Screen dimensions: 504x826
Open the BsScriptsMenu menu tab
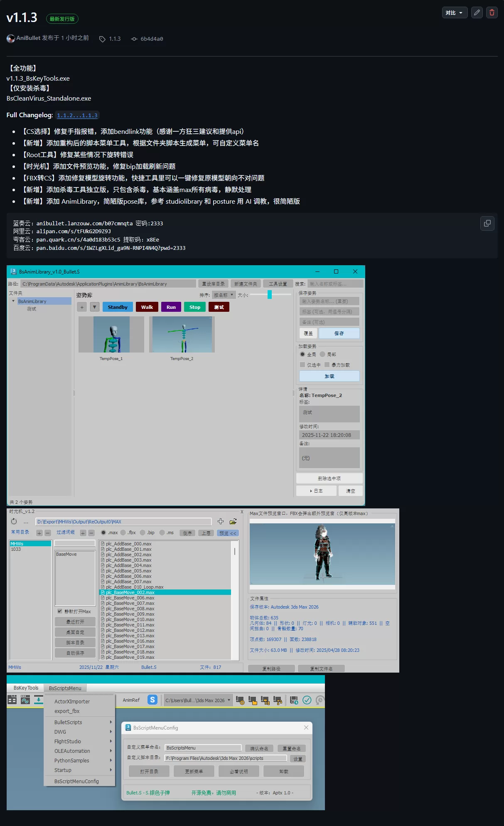(65, 688)
